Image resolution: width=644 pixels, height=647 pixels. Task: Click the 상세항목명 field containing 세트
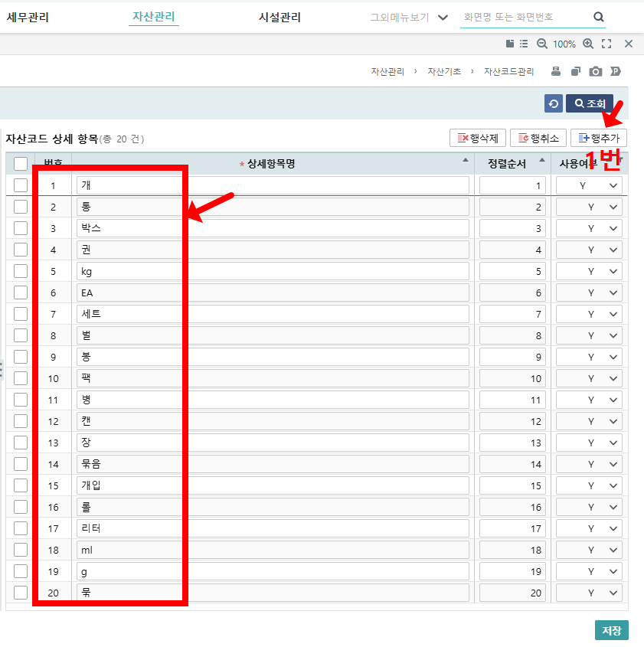[x=273, y=315]
